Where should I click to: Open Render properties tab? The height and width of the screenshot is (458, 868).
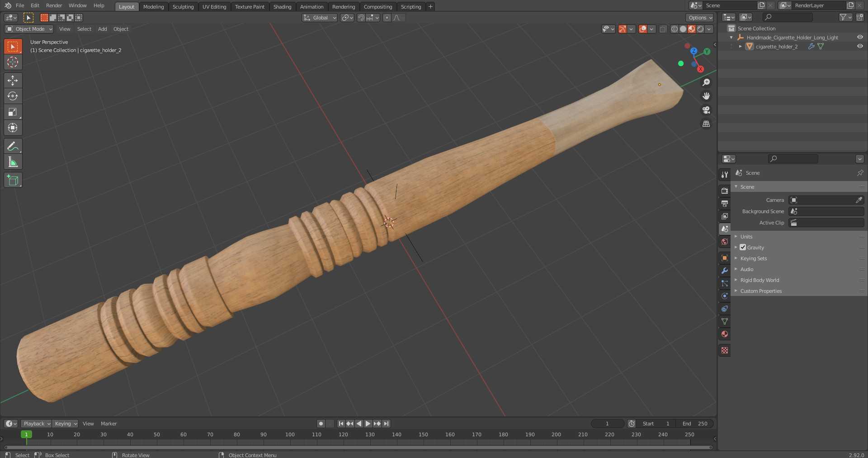(725, 191)
